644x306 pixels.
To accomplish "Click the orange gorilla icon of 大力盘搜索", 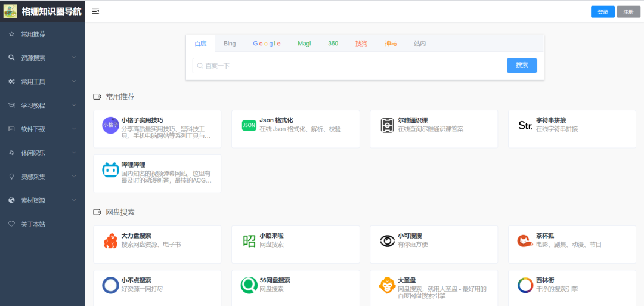I will 110,241.
